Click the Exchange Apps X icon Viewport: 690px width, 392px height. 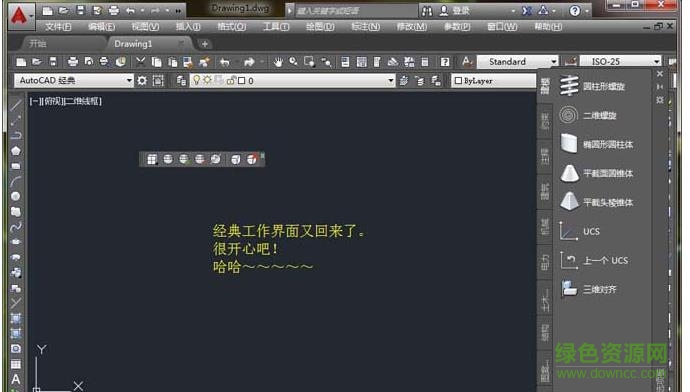click(x=526, y=11)
